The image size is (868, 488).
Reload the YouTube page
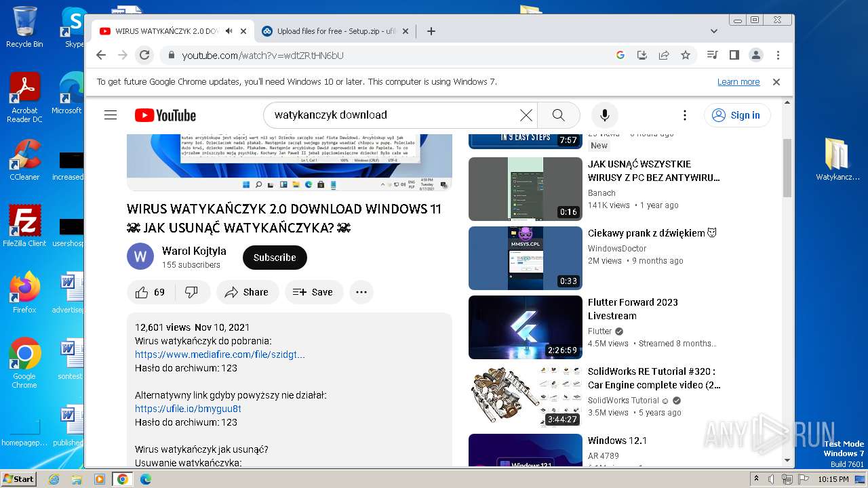tap(144, 55)
